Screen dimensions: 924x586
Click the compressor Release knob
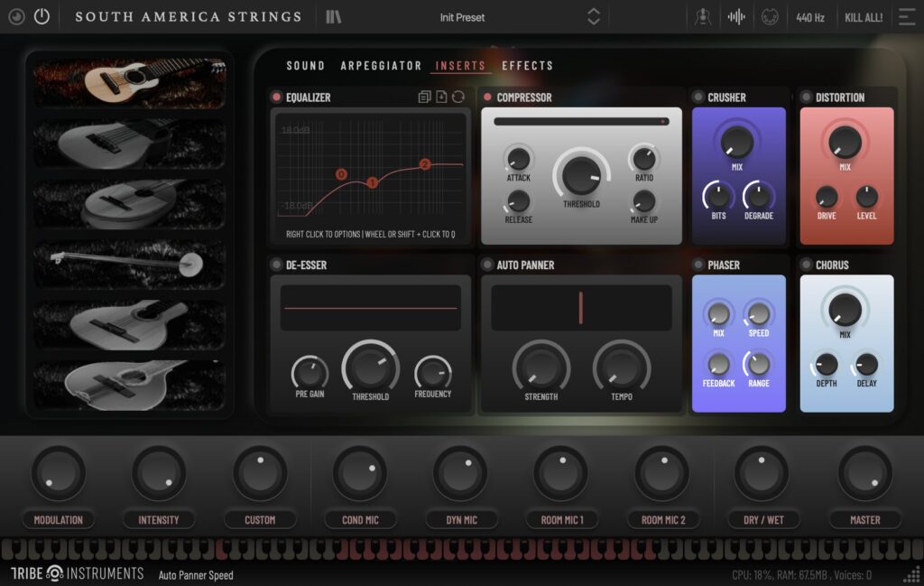519,201
